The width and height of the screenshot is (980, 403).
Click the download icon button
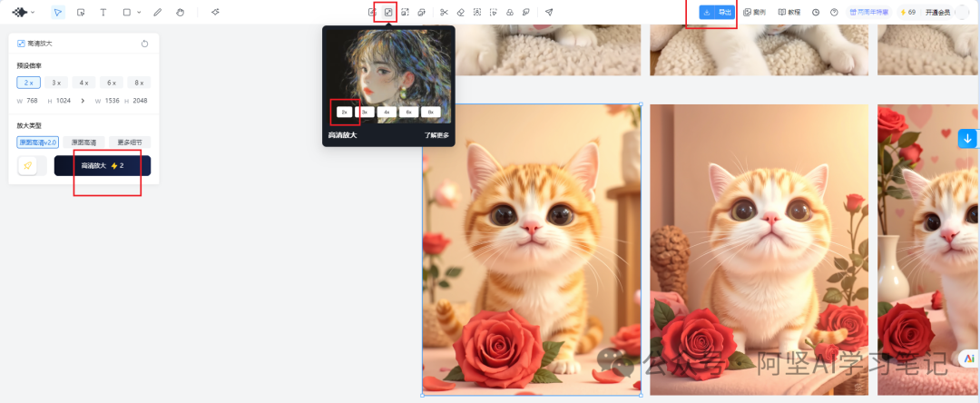click(707, 12)
